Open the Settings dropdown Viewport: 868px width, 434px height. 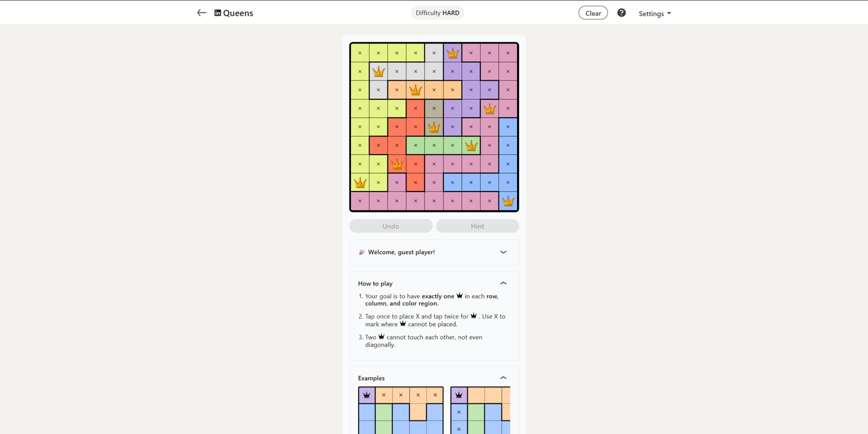654,14
